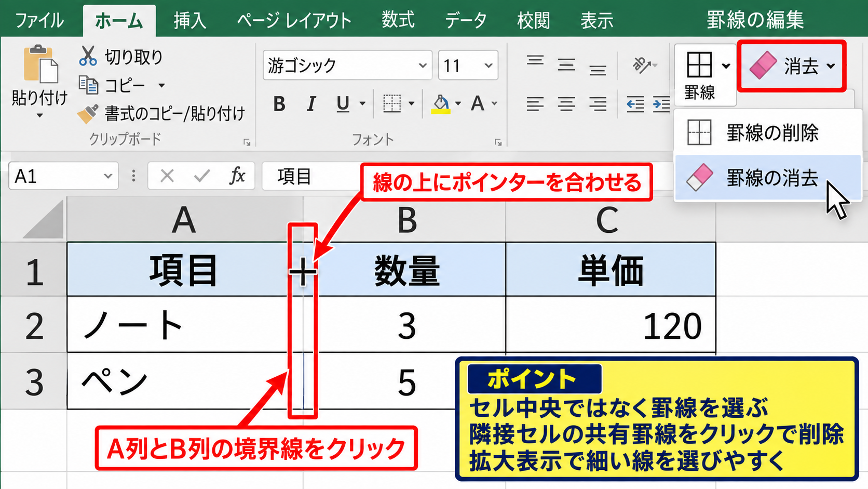The width and height of the screenshot is (868, 489).
Task: Click the orientation text angle icon
Action: (642, 65)
